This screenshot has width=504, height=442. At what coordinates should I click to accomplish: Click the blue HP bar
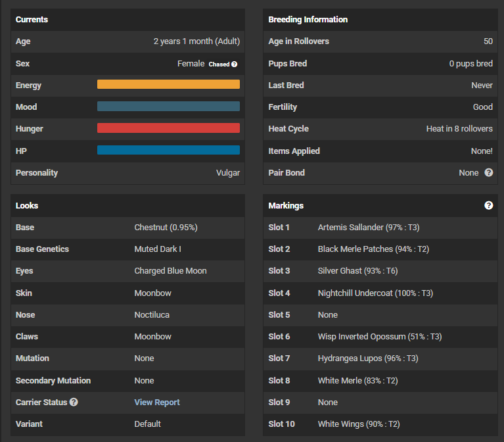tap(168, 150)
